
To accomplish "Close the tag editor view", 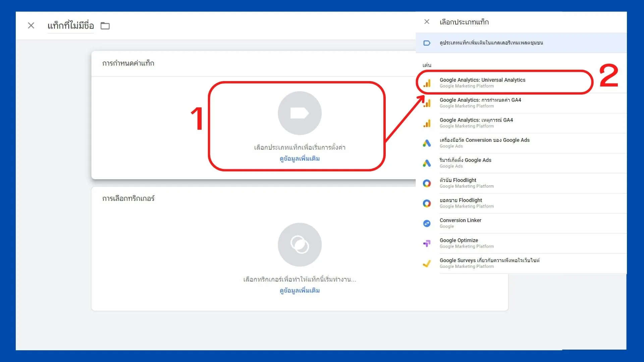I will [31, 25].
